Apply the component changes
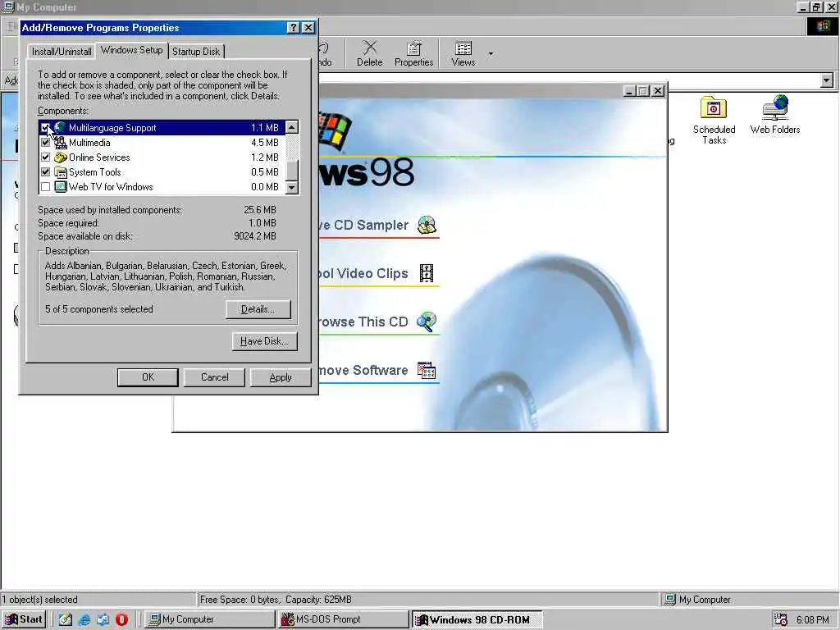840x630 pixels. (x=281, y=377)
